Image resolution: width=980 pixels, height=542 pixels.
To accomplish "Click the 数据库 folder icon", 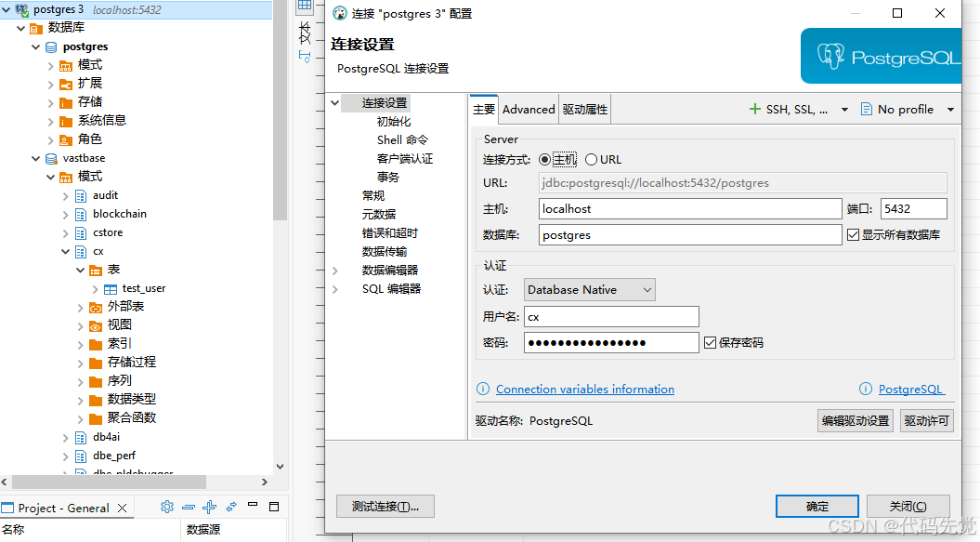I will pos(36,28).
